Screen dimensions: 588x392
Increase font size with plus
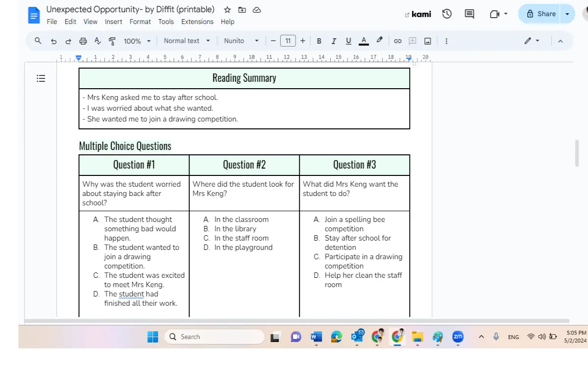pos(303,41)
